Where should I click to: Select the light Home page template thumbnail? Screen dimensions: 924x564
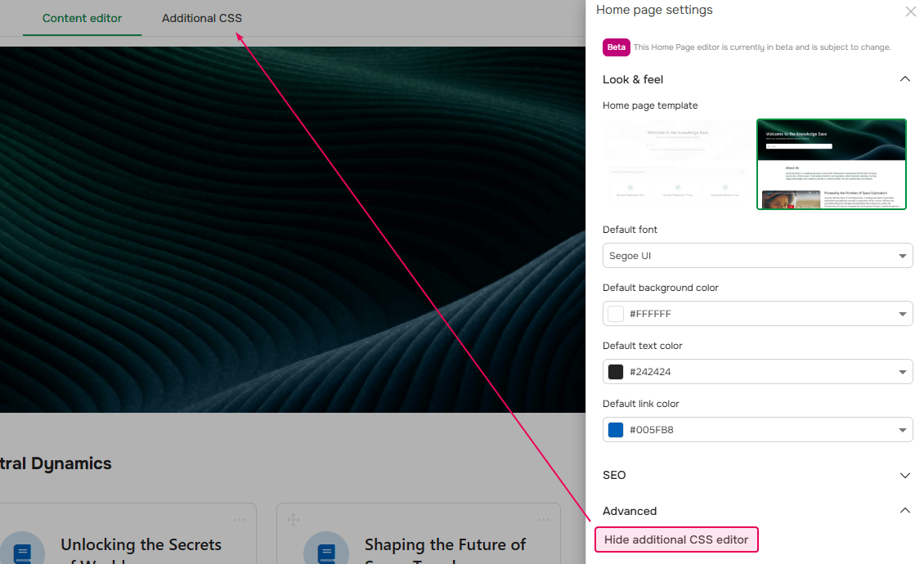click(676, 163)
